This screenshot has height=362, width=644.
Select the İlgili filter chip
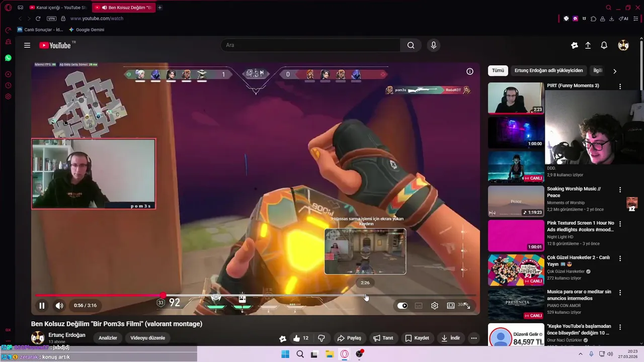click(x=598, y=71)
